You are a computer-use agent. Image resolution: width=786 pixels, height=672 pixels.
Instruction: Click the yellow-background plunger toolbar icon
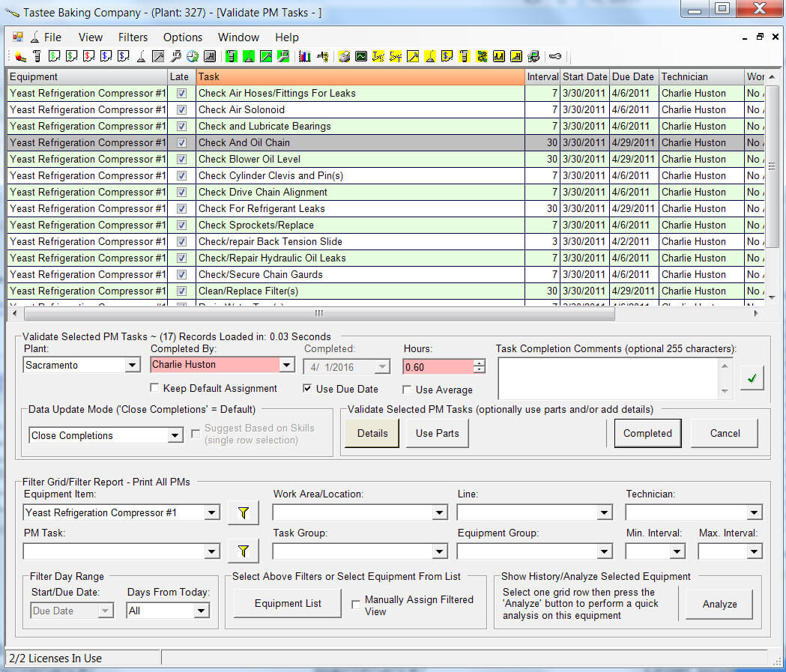[430, 57]
